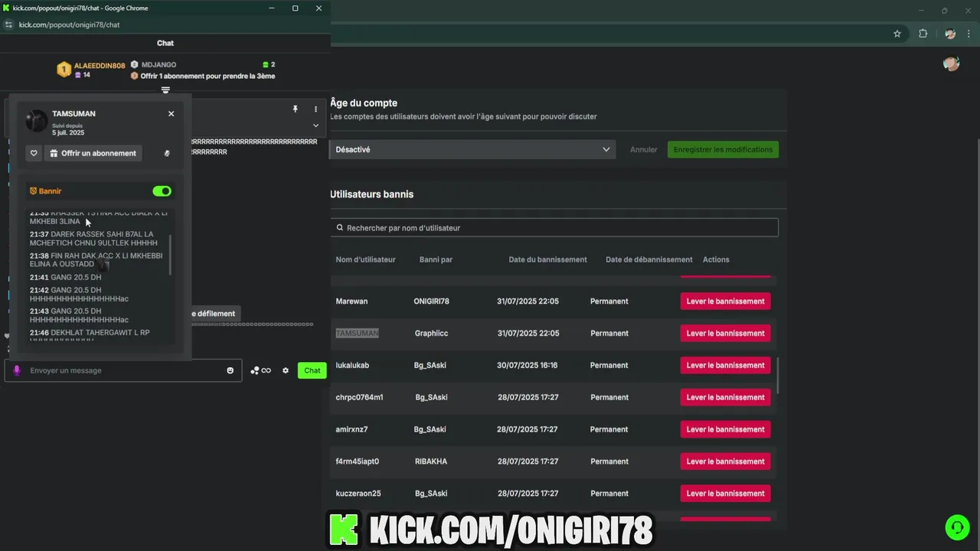Screen dimensions: 980x551
Task: Click the popout URL kick.com/popout/onigiri78/chat
Action: pos(69,24)
